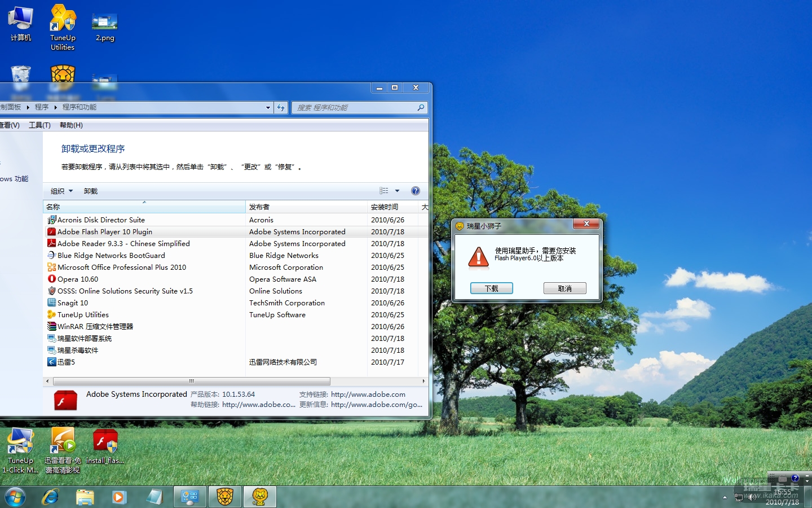812x508 pixels.
Task: Open the TuneUp Utilities desktop shortcut
Action: tap(63, 27)
